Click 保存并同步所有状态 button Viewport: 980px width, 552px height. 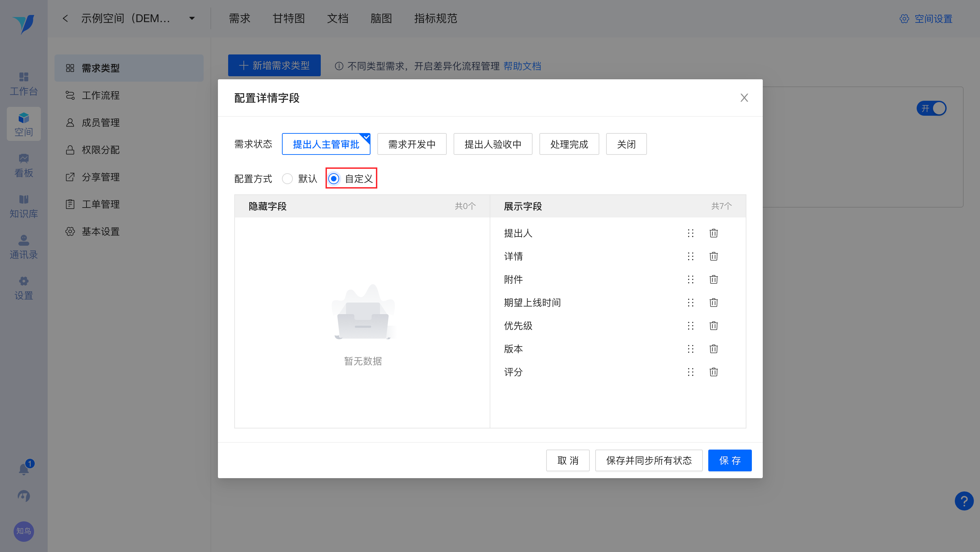(x=648, y=460)
